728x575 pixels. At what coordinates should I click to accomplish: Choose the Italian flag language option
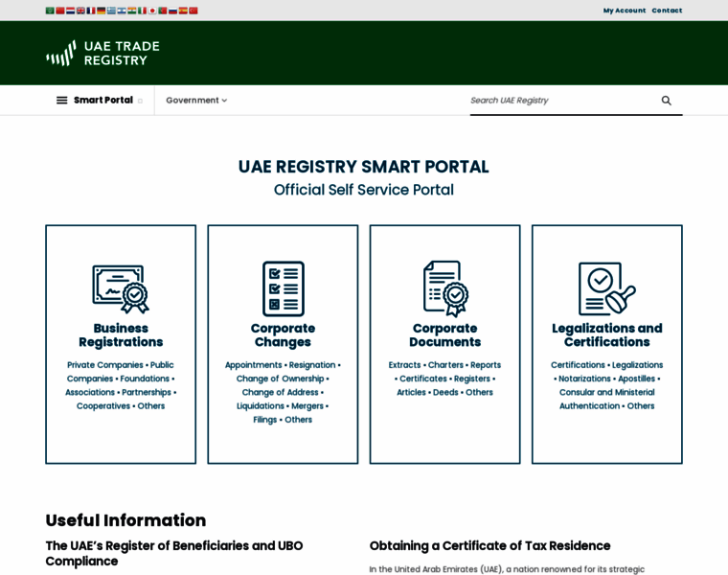pyautogui.click(x=142, y=11)
